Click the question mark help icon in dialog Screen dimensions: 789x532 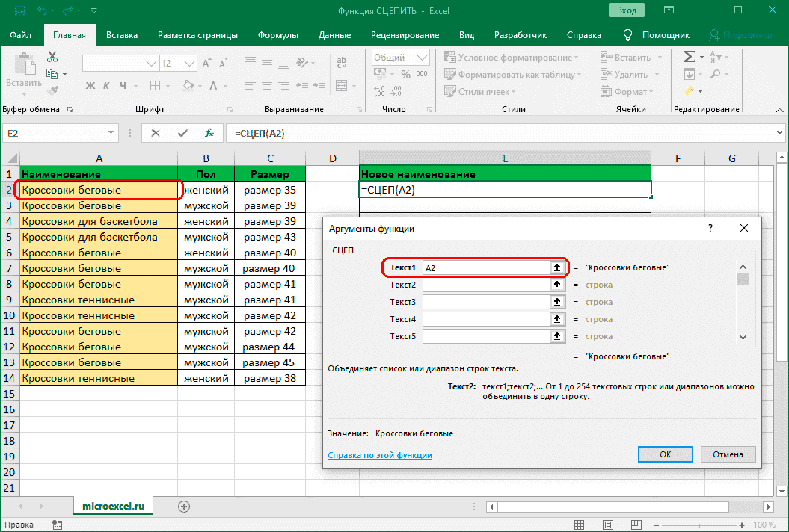point(710,229)
